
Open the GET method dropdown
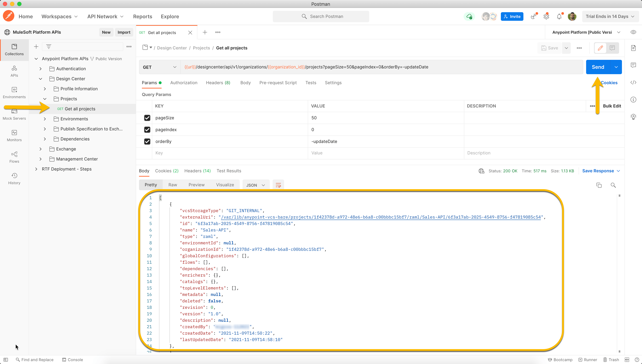(x=159, y=67)
